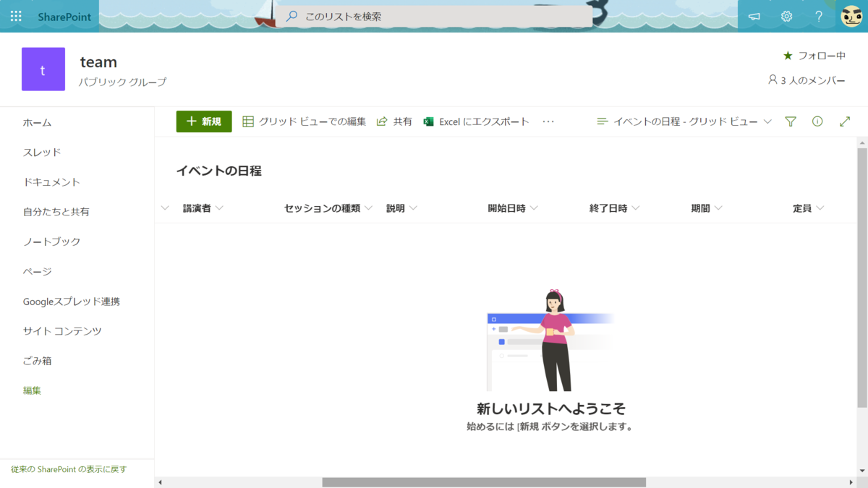The width and height of the screenshot is (868, 488).
Task: Click the members person icon
Action: (x=773, y=80)
